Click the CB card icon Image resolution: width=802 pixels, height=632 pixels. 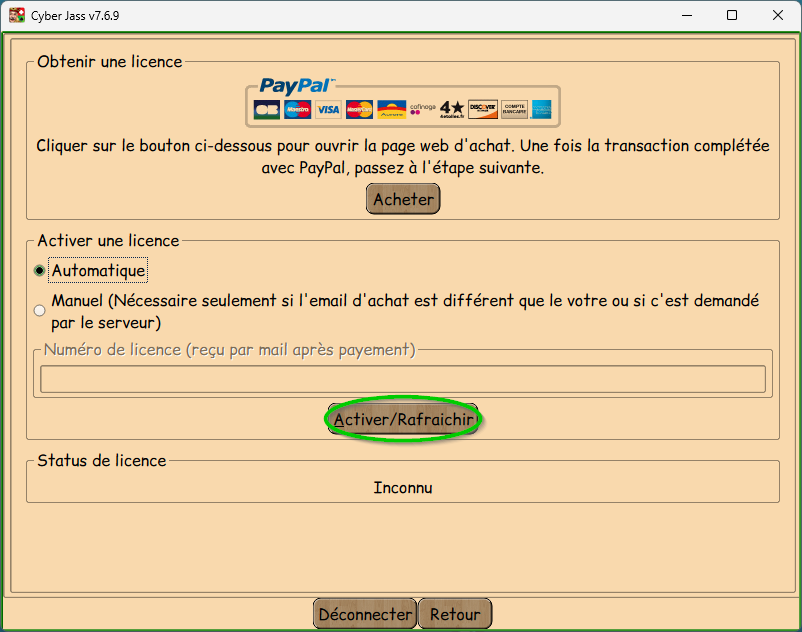tap(266, 109)
